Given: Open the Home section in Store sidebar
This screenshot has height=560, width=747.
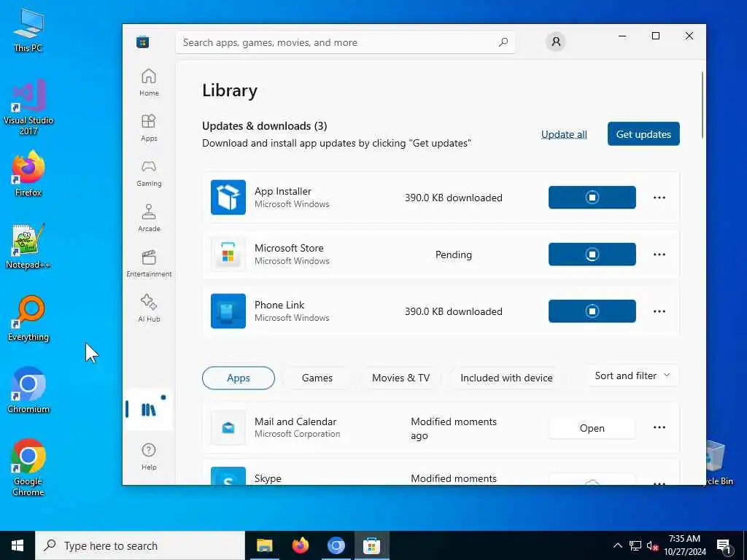Looking at the screenshot, I should coord(149,82).
